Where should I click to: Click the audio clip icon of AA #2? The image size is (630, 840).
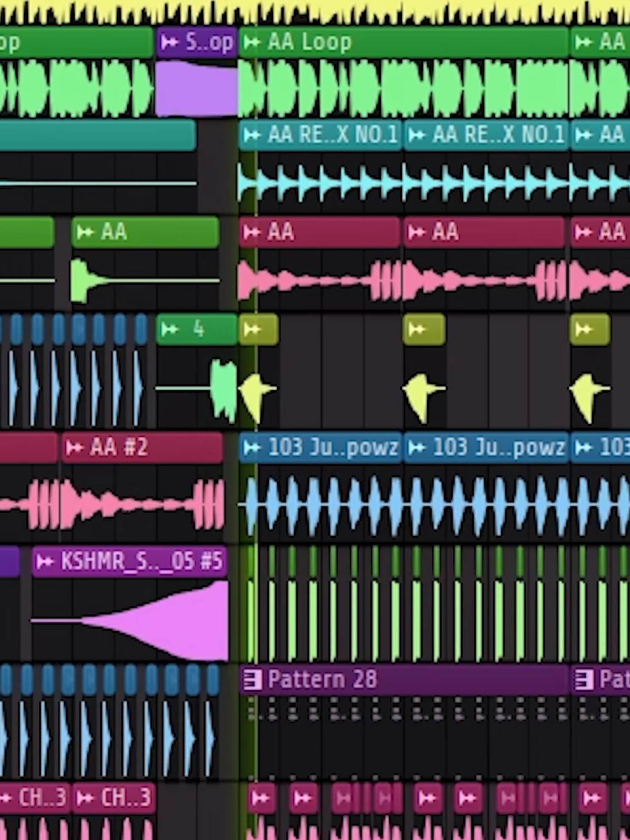(x=74, y=447)
